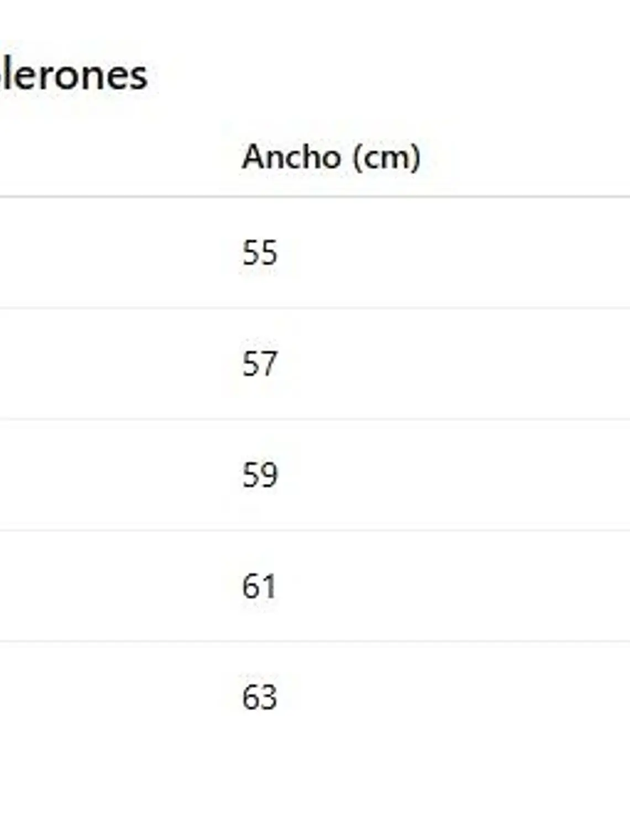The height and width of the screenshot is (840, 630).
Task: Select the empty cell left of 63
Action: click(111, 697)
